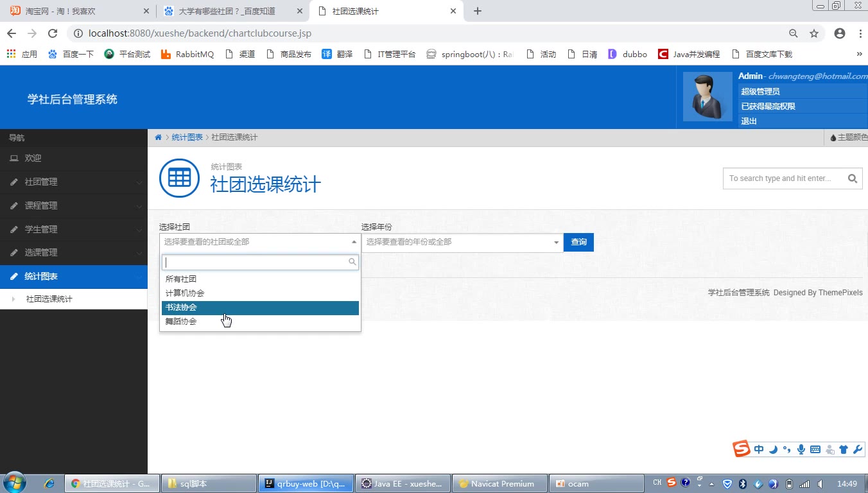Image resolution: width=868 pixels, height=493 pixels.
Task: Click the search magnifier icon beside search box
Action: tap(853, 178)
